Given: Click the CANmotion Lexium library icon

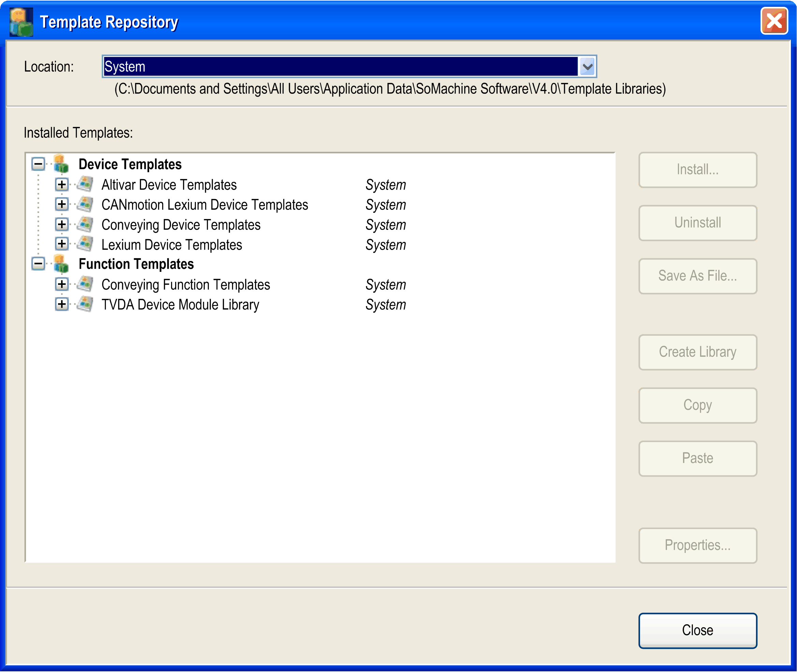Looking at the screenshot, I should click(x=85, y=205).
